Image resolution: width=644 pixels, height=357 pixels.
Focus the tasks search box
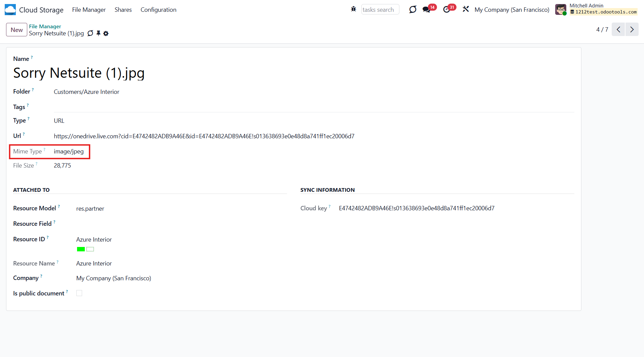click(x=380, y=10)
